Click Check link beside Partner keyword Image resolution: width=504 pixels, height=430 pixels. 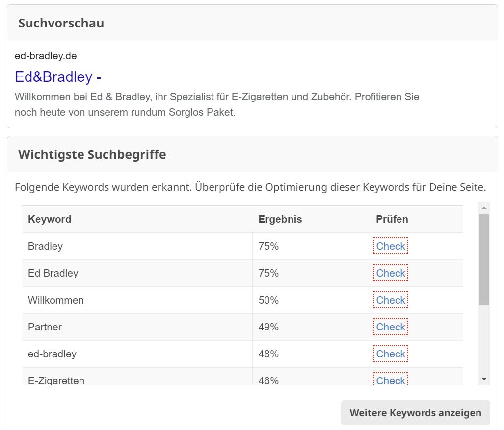click(x=391, y=327)
